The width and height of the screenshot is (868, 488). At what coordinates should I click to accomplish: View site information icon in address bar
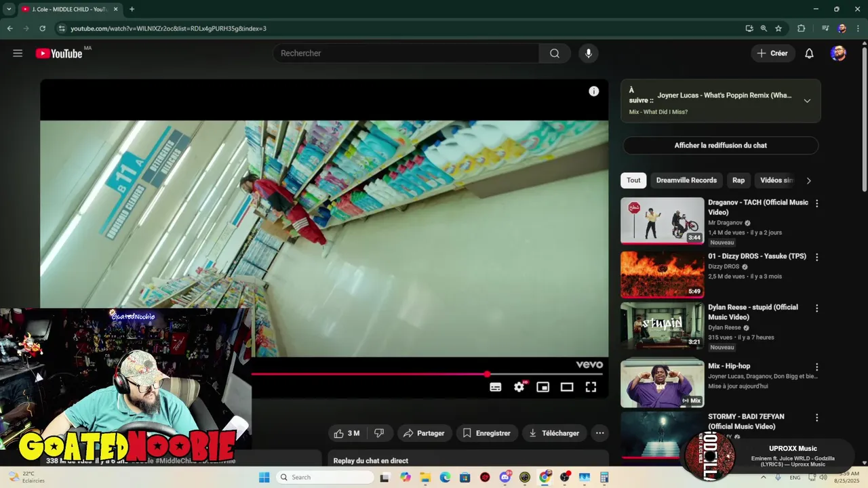[x=62, y=28]
